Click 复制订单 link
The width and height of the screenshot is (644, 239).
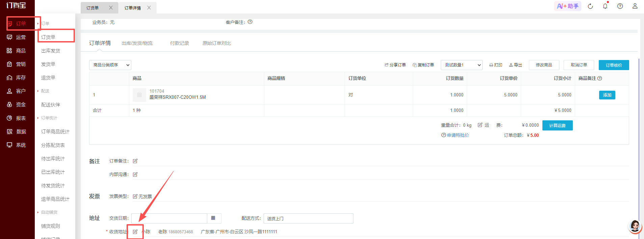(423, 65)
